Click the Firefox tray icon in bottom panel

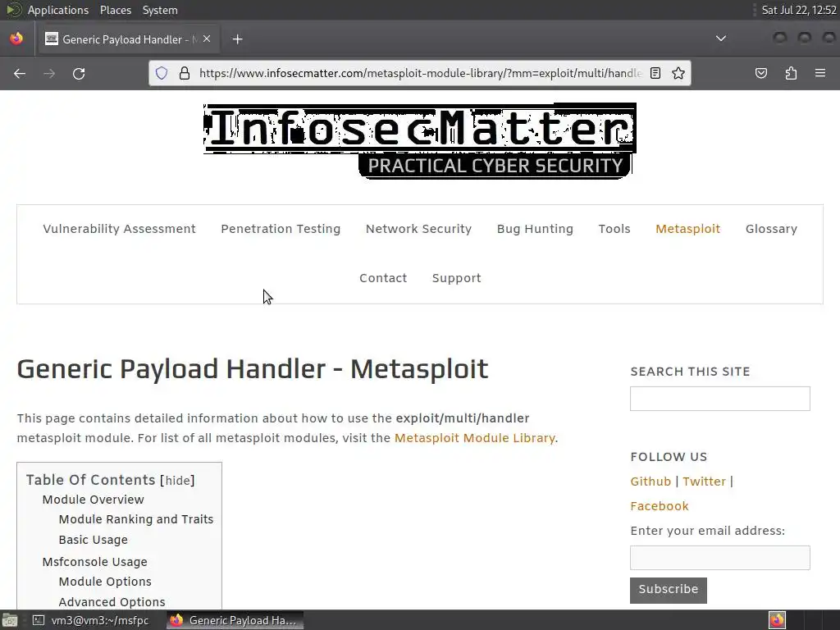[778, 620]
